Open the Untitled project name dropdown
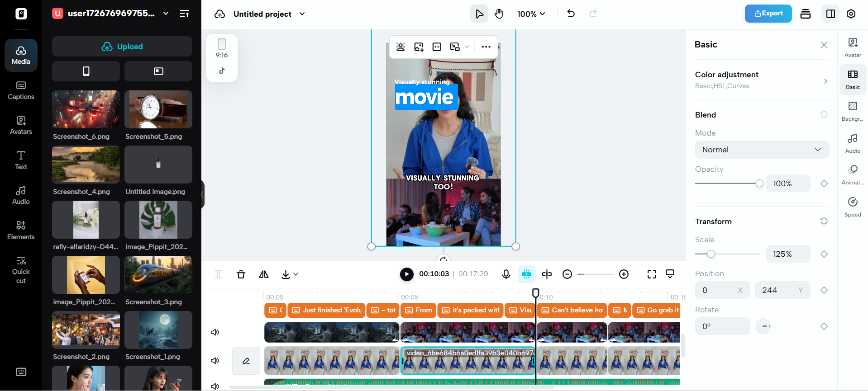Screen dimensions: 868x391 (x=269, y=14)
